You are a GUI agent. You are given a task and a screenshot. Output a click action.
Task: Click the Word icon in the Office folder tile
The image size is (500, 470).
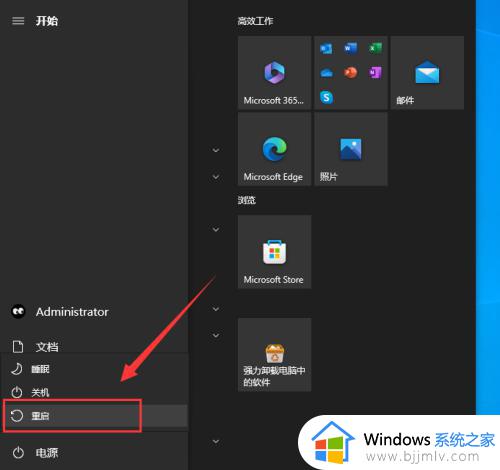350,49
